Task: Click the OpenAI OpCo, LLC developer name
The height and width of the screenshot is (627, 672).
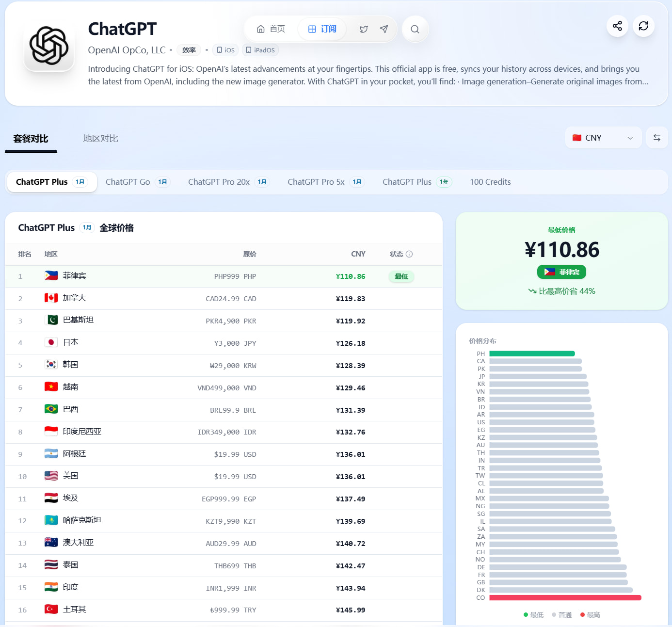Action: click(x=127, y=50)
